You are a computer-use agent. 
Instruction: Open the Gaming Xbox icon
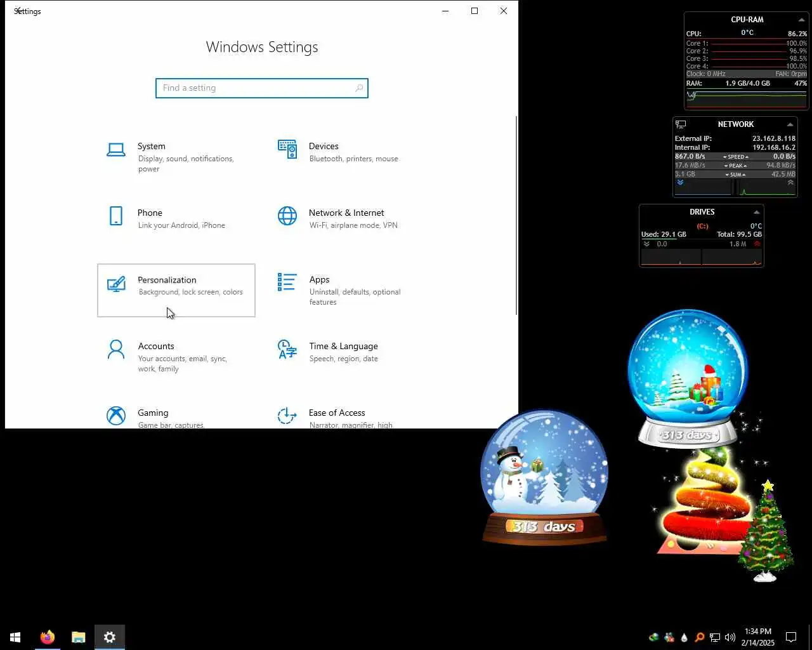[x=116, y=416]
